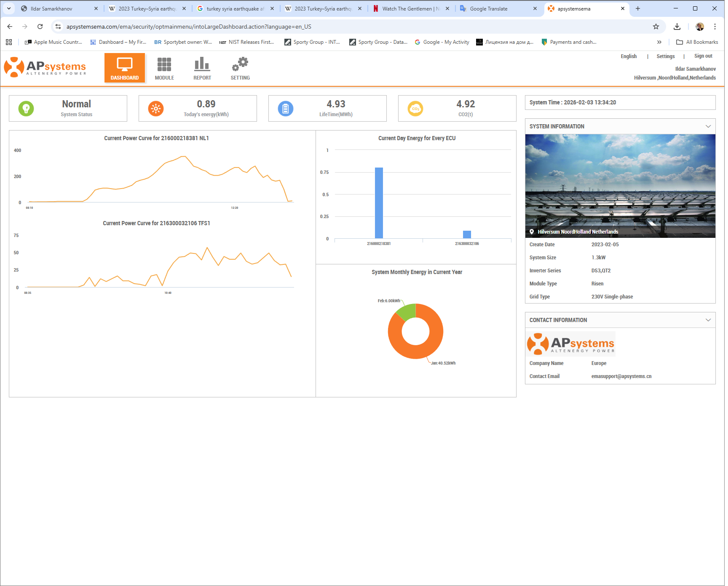728x586 pixels.
Task: Click the tall blue bar for ECU 216000218381
Action: click(x=379, y=203)
